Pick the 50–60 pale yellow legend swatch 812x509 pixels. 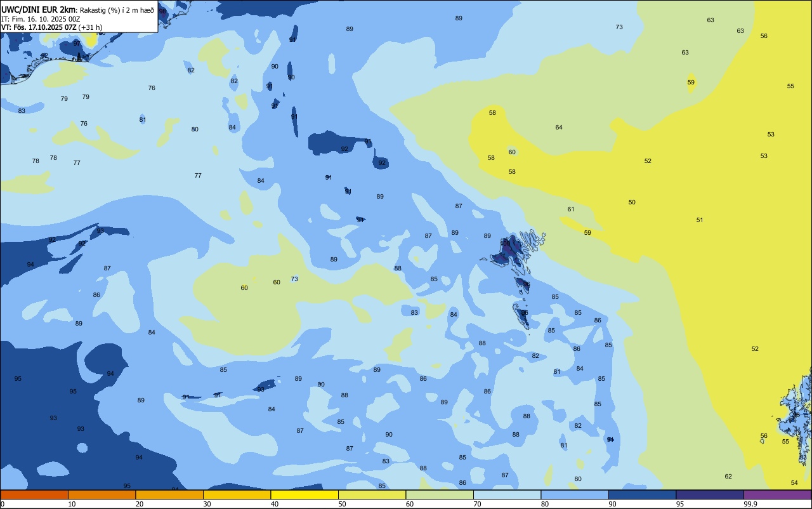[x=372, y=494]
